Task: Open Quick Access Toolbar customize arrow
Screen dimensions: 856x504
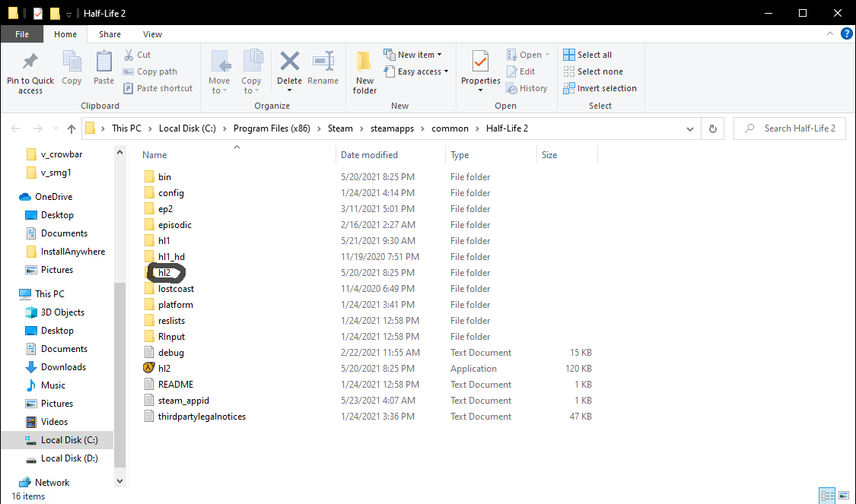Action: (68, 14)
